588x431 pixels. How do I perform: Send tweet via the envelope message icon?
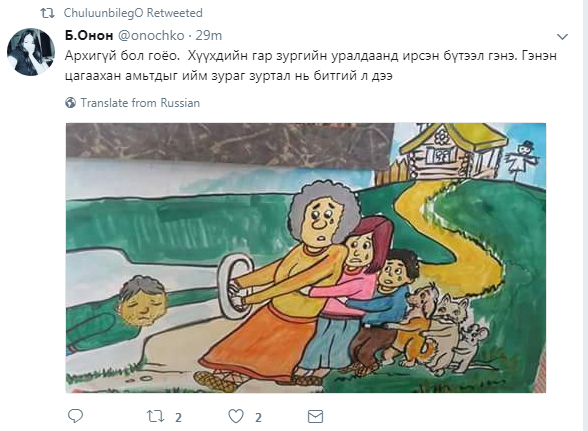point(315,416)
